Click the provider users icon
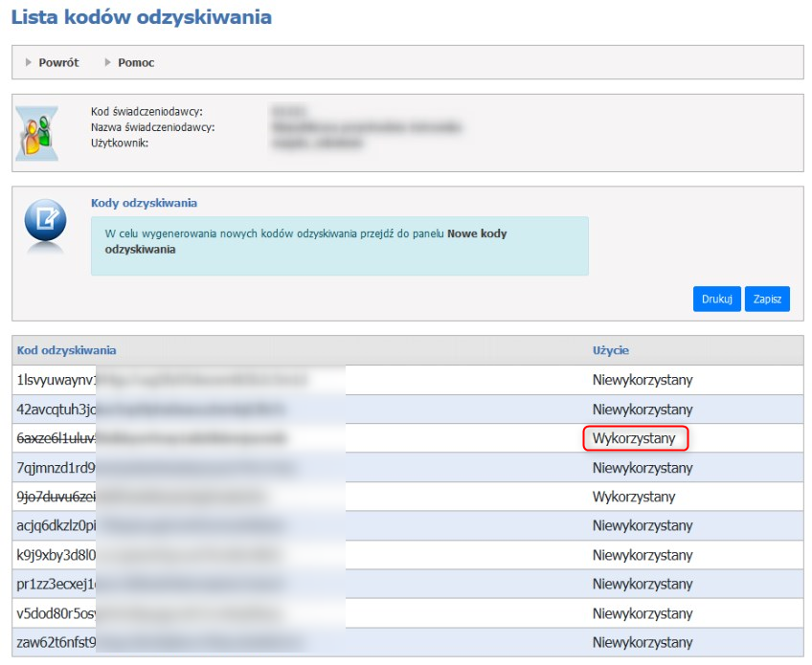812x665 pixels. click(37, 132)
